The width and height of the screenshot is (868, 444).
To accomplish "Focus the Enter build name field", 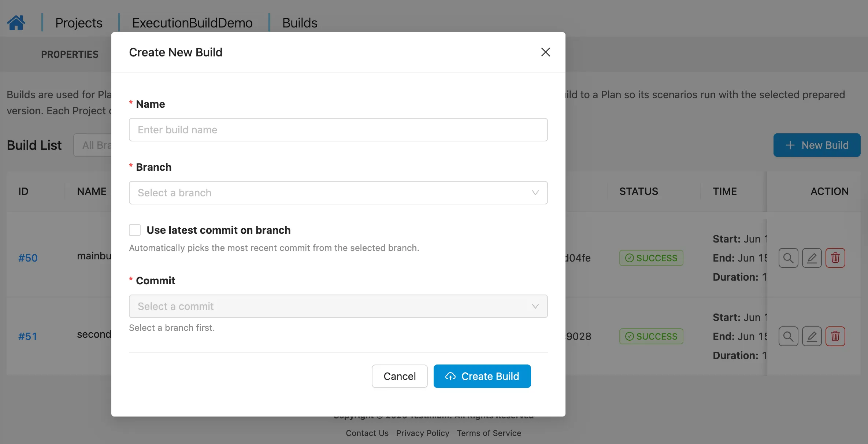I will pos(338,130).
